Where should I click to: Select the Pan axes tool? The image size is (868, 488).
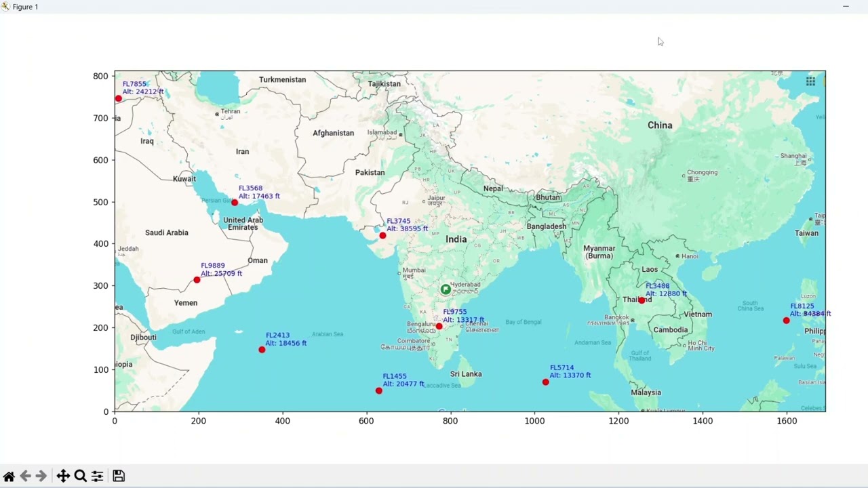pos(63,476)
